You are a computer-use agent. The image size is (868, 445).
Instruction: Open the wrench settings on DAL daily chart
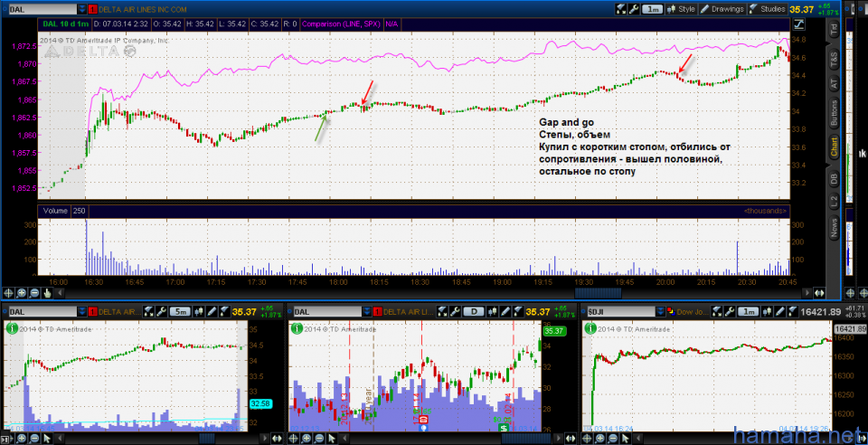[x=455, y=312]
